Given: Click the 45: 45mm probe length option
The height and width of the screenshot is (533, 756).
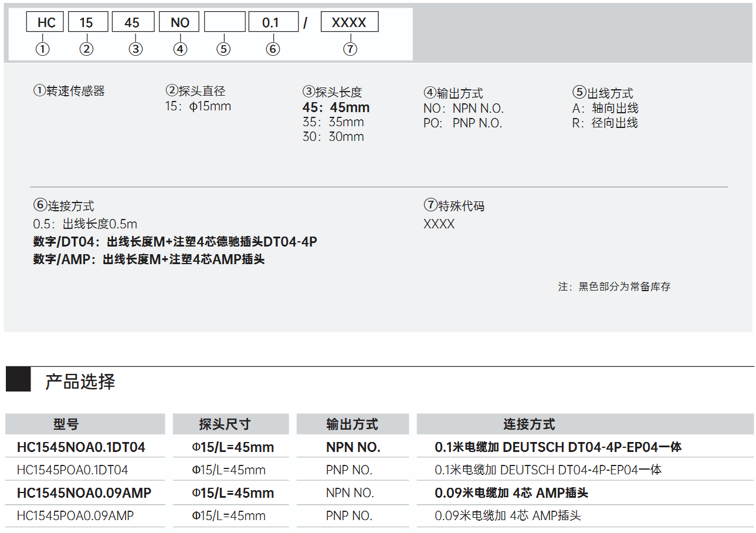Looking at the screenshot, I should (x=336, y=107).
